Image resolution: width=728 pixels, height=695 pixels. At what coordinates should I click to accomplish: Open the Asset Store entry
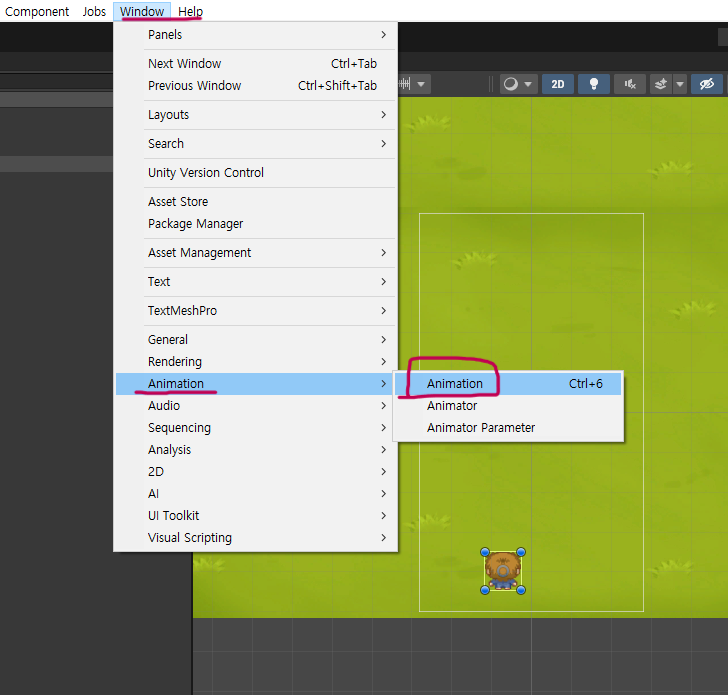(x=178, y=202)
